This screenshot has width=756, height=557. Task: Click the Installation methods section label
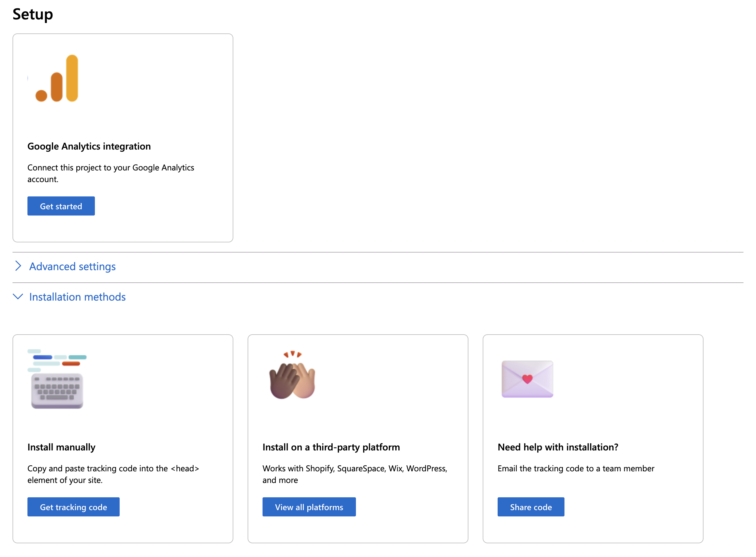click(77, 297)
